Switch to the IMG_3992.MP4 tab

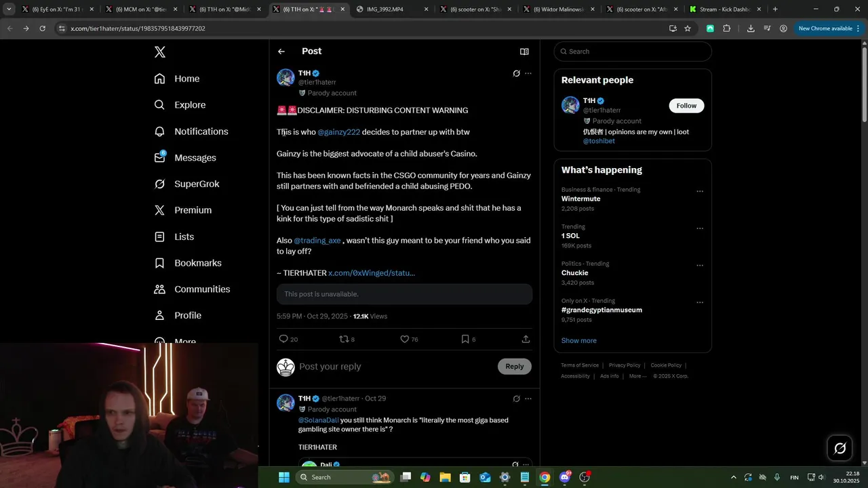[x=391, y=9]
